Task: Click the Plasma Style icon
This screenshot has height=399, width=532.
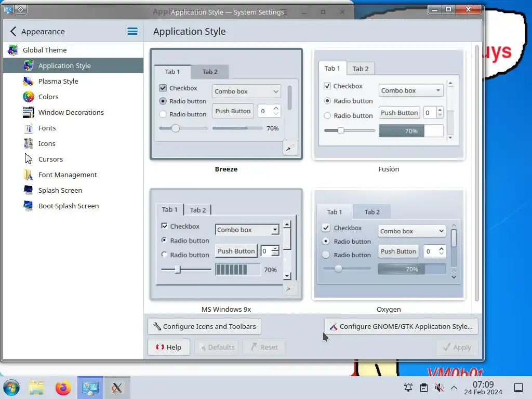Action: 29,81
